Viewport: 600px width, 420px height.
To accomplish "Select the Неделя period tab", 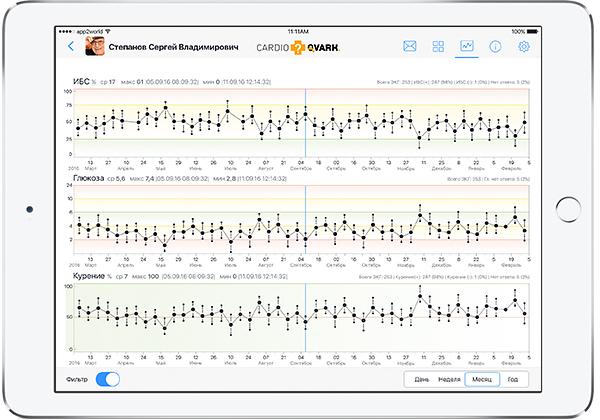I will (x=449, y=379).
